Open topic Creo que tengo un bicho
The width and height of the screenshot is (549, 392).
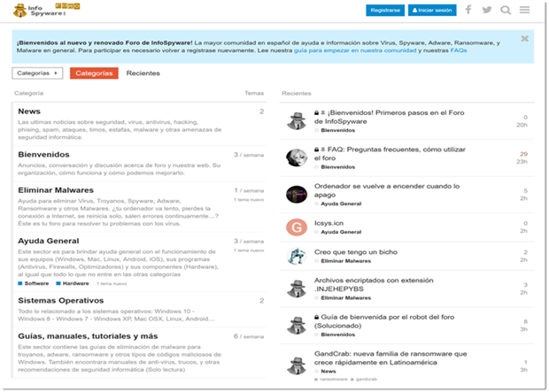pyautogui.click(x=356, y=252)
